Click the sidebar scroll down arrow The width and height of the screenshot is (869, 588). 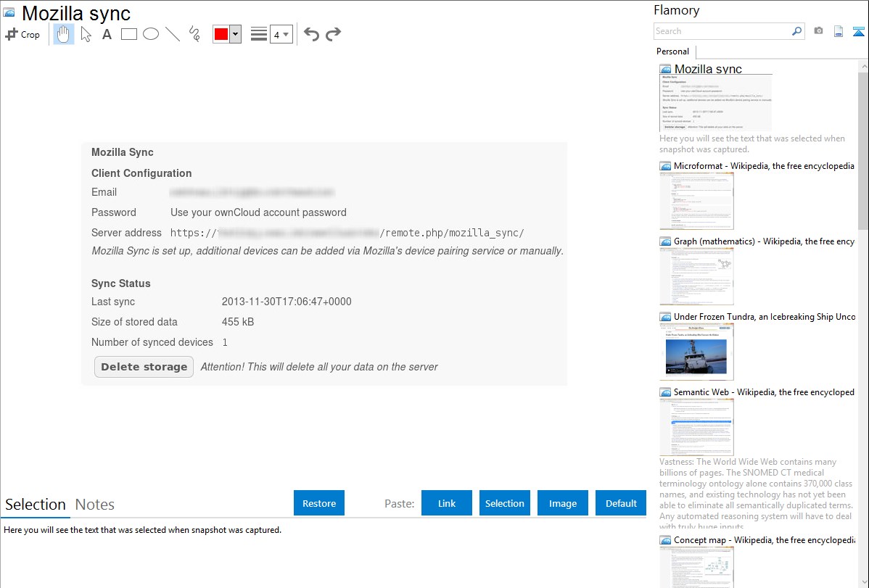coord(863,582)
